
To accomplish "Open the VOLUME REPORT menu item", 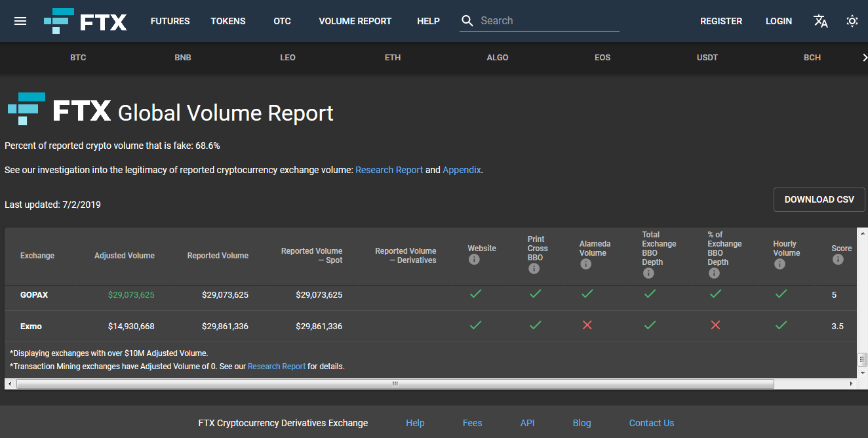I will pos(355,20).
